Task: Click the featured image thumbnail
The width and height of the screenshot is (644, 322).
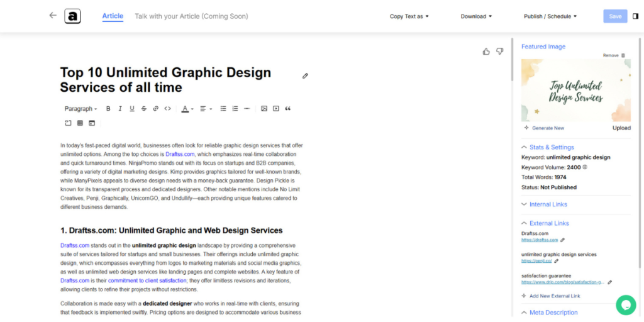Action: coord(576,91)
